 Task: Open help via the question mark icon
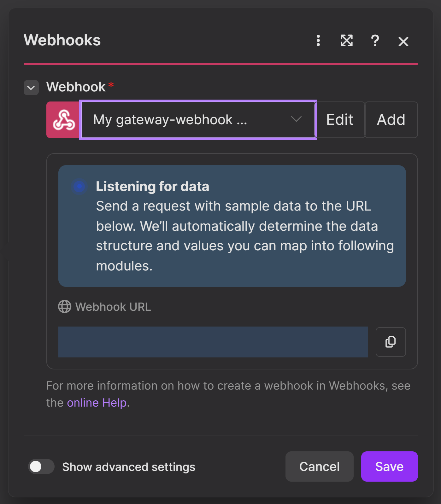click(375, 41)
